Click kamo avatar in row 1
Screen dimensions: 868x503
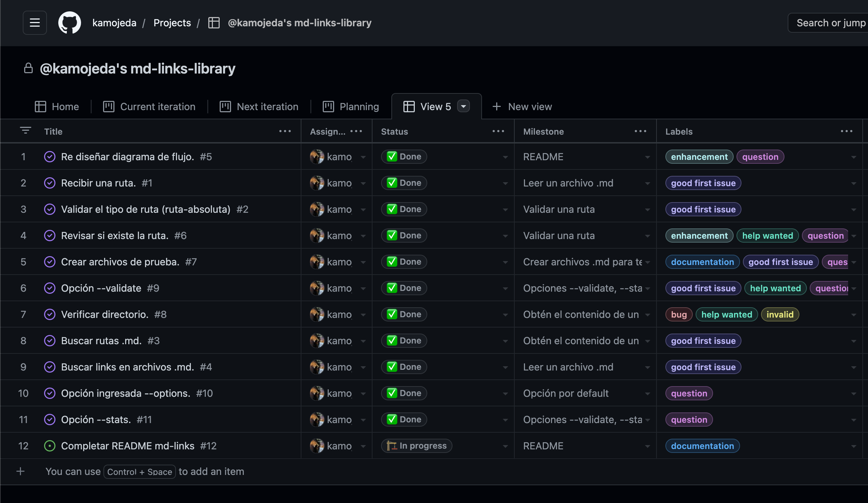tap(317, 157)
